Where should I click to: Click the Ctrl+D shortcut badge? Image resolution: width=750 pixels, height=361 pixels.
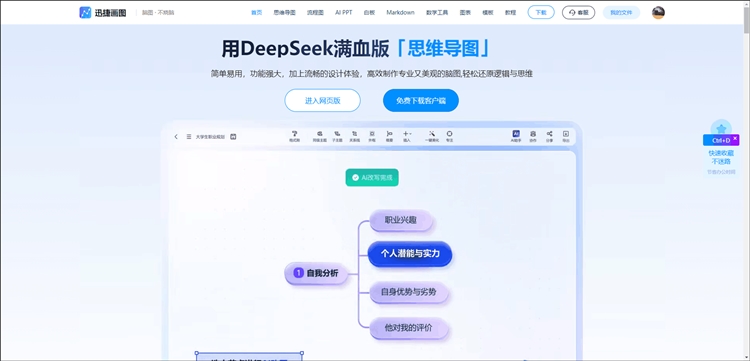click(721, 140)
